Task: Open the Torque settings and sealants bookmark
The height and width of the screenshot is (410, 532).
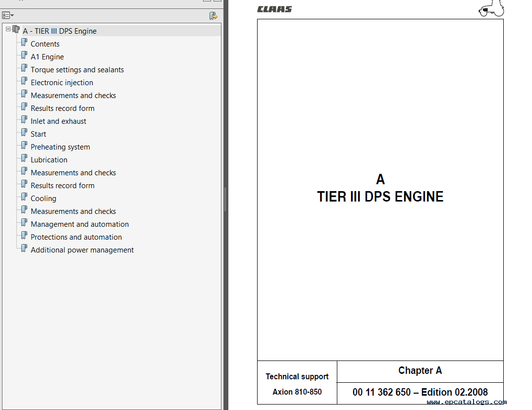Action: pos(77,70)
